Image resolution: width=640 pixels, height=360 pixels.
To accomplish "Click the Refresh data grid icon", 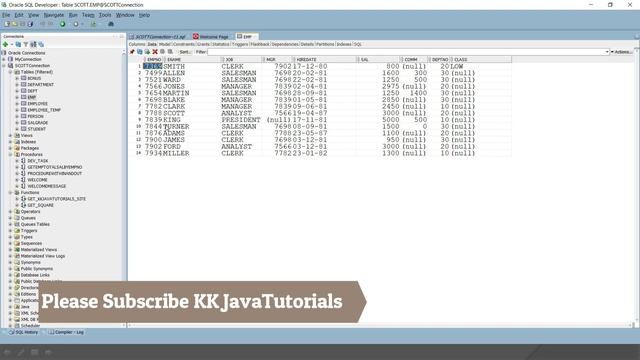I will [140, 52].
